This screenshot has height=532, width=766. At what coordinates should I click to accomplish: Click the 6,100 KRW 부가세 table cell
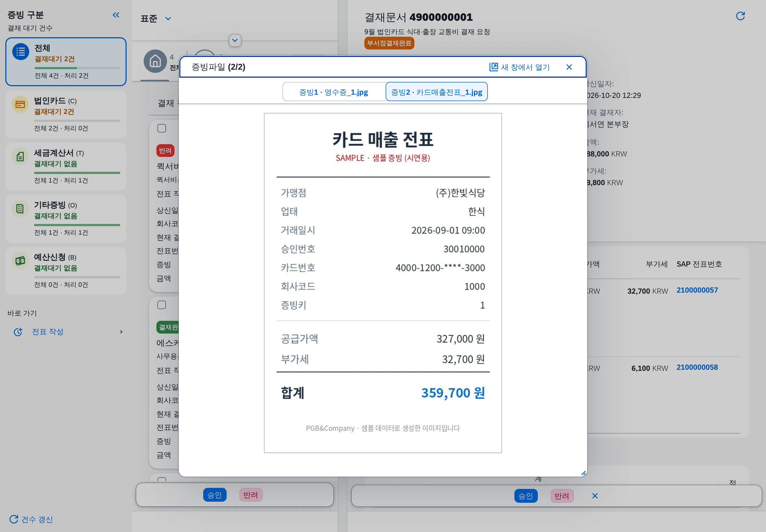[x=649, y=368]
